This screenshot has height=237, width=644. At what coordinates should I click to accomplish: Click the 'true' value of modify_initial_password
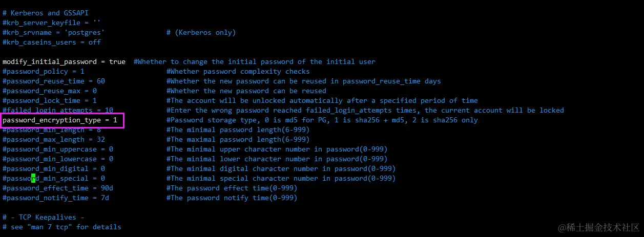pos(117,62)
